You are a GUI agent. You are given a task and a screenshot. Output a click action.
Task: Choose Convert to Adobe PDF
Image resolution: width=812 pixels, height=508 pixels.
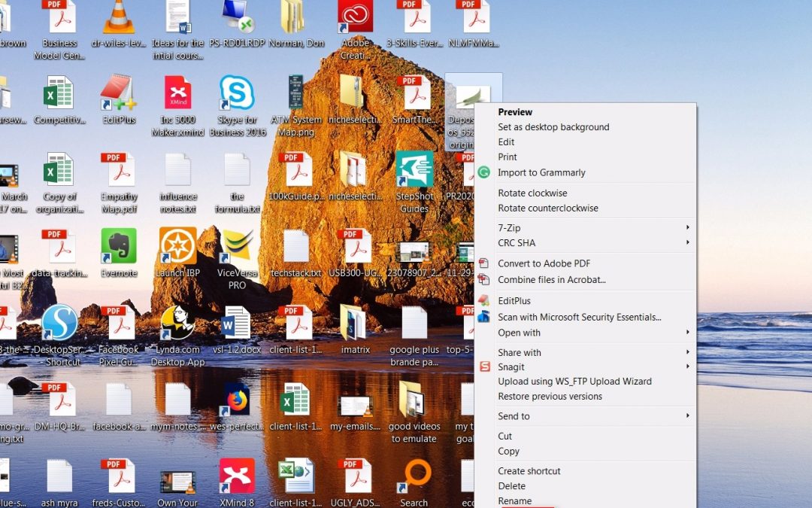tap(544, 263)
